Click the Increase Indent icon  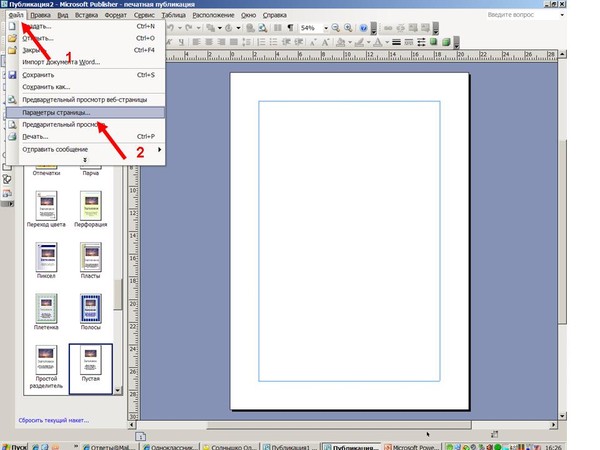[298, 42]
